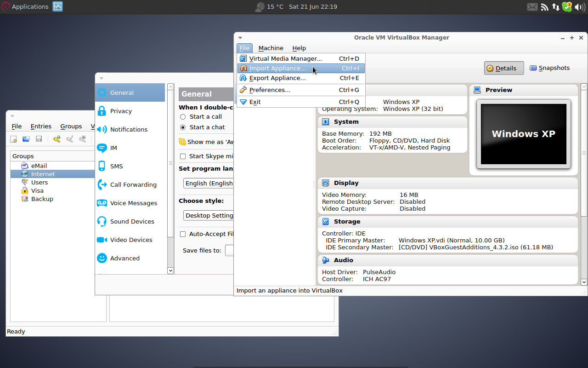Click the clock showing Sat 21 Jun 22:19
The image size is (588, 368).
[x=313, y=6]
